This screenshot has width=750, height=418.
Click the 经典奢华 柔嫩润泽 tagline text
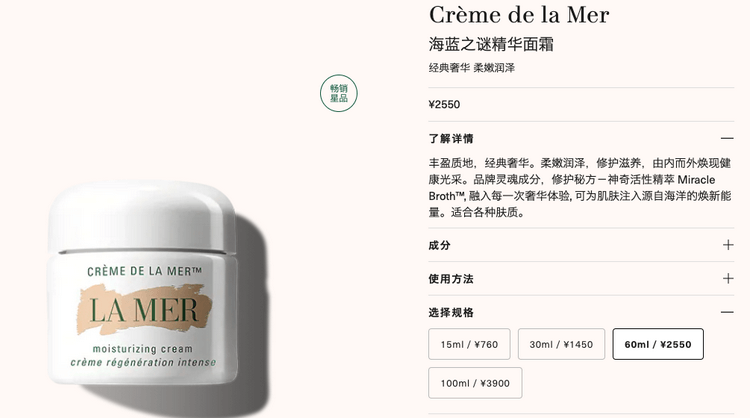click(x=472, y=68)
